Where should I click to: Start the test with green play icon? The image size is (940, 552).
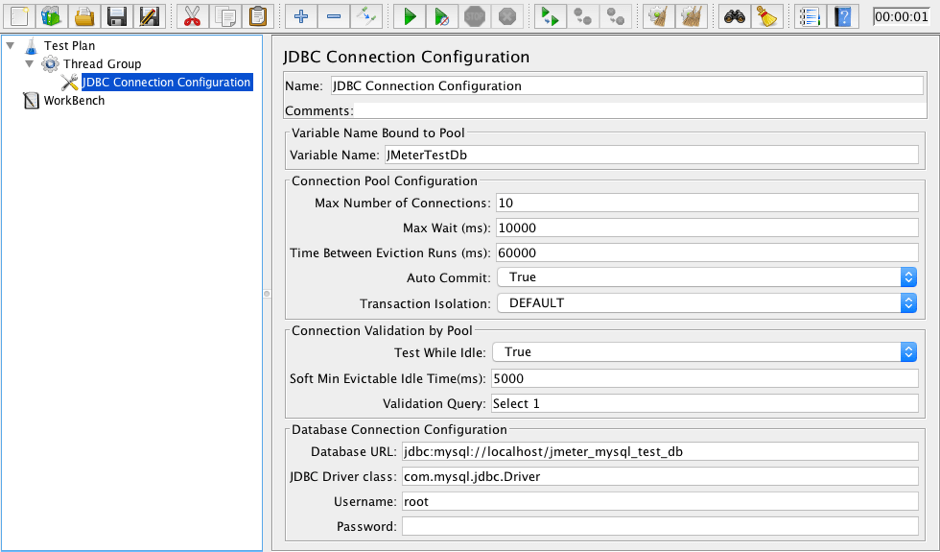(x=409, y=16)
